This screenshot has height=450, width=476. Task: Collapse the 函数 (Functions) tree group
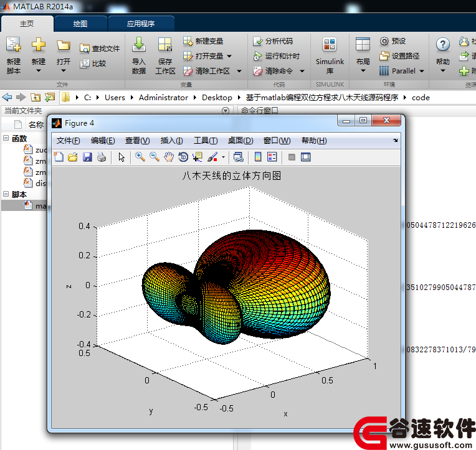[6, 138]
